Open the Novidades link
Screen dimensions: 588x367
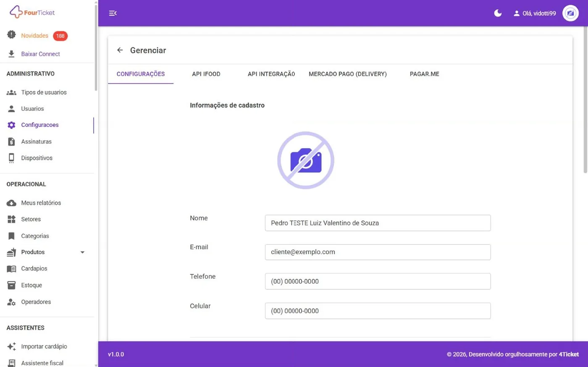35,36
